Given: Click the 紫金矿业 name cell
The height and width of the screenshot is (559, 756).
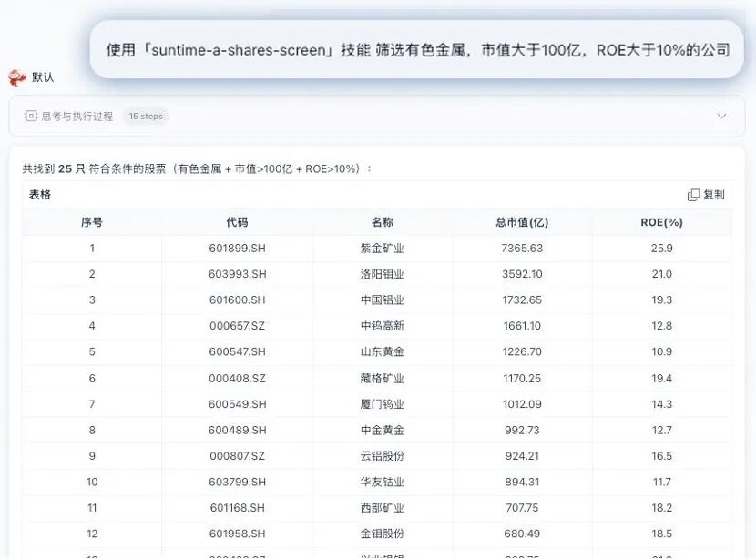Looking at the screenshot, I should pos(383,249).
